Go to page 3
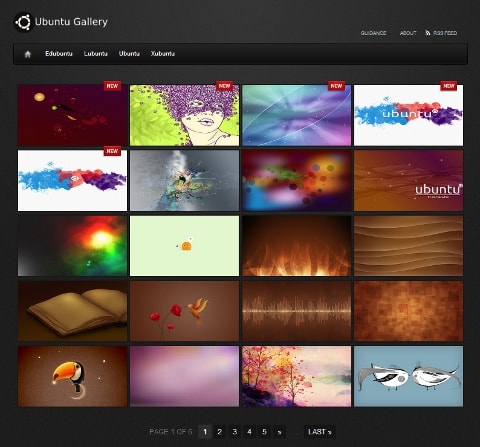This screenshot has height=447, width=480. (235, 432)
